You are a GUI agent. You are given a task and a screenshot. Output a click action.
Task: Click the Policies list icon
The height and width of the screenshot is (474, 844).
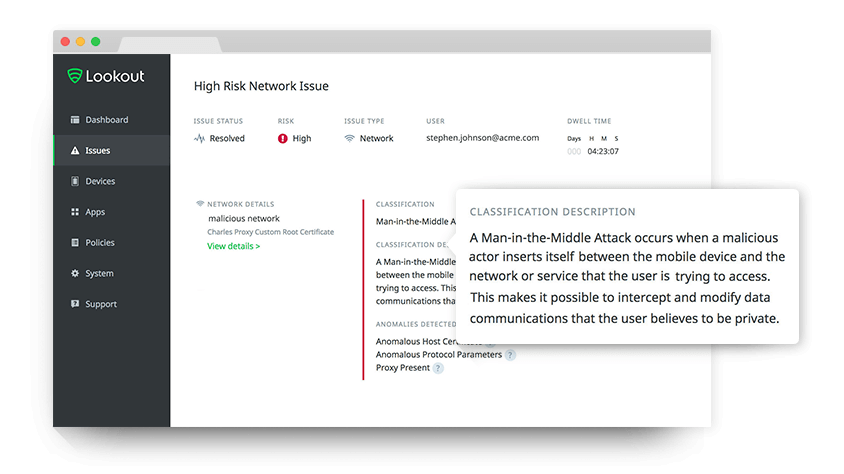click(75, 242)
